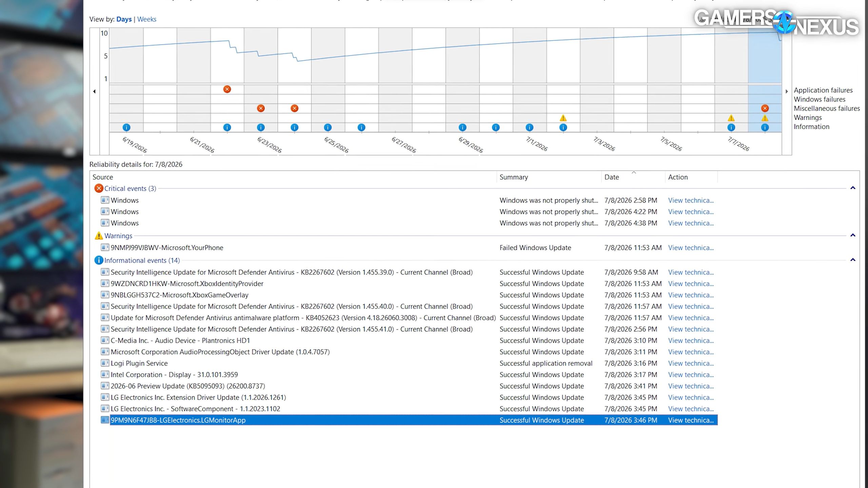Click the information icon on 7/1/2026
The width and height of the screenshot is (868, 488).
(529, 127)
